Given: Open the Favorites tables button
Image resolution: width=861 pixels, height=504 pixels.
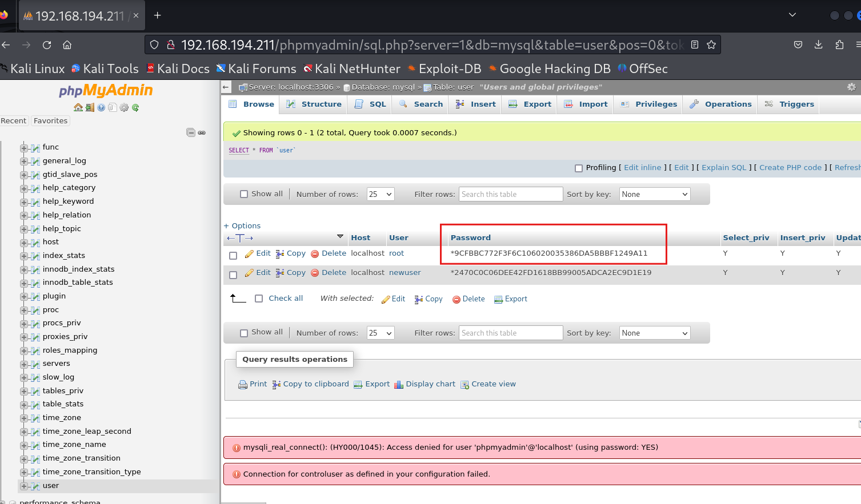Looking at the screenshot, I should click(x=50, y=120).
